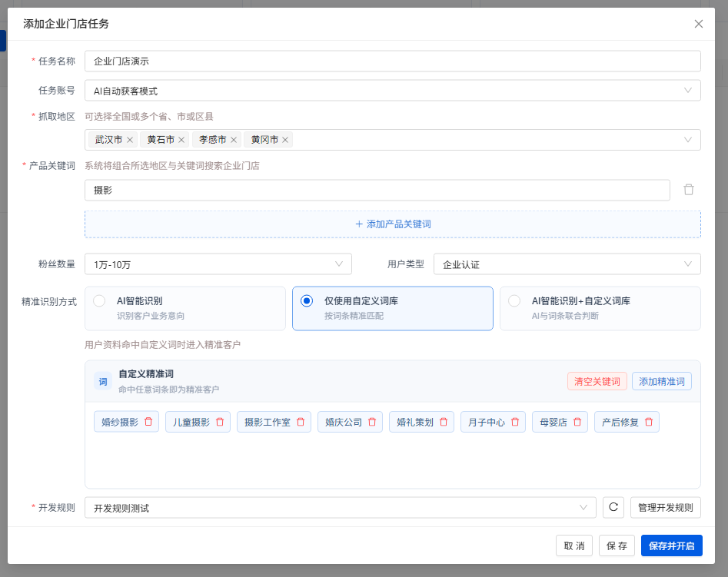Delete the 儿童摄影 keyword chip
The height and width of the screenshot is (577, 728).
[220, 422]
